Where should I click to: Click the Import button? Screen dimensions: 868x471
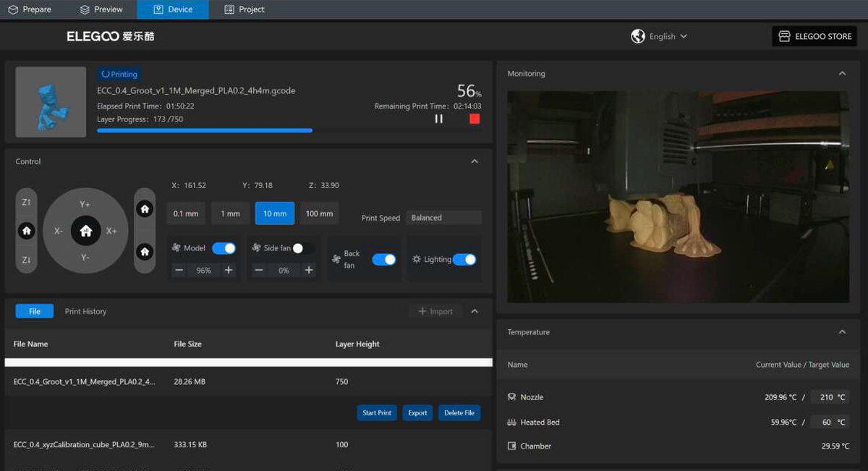point(435,311)
